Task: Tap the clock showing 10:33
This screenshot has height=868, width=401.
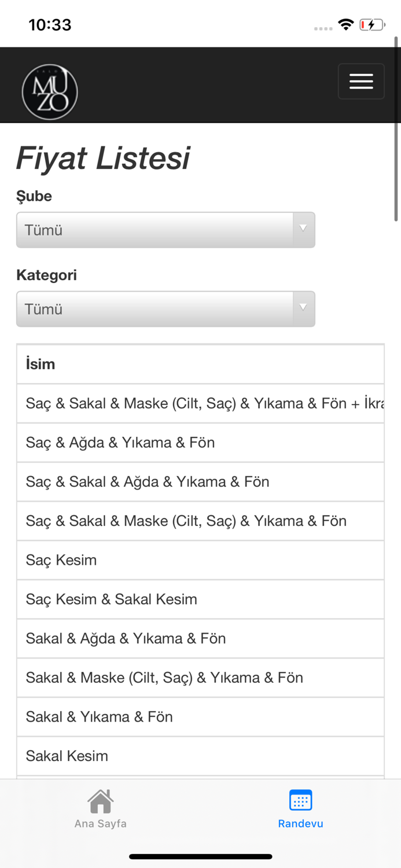Action: point(50,24)
